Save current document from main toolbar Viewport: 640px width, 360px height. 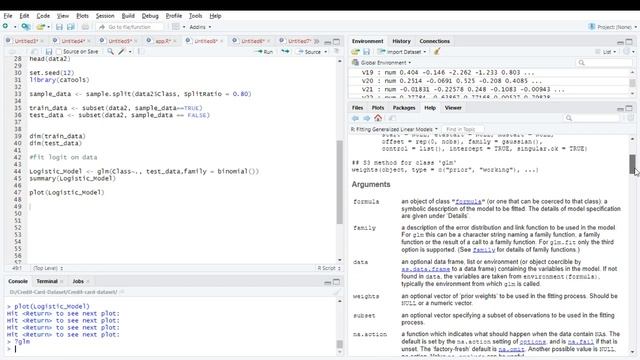[59, 27]
